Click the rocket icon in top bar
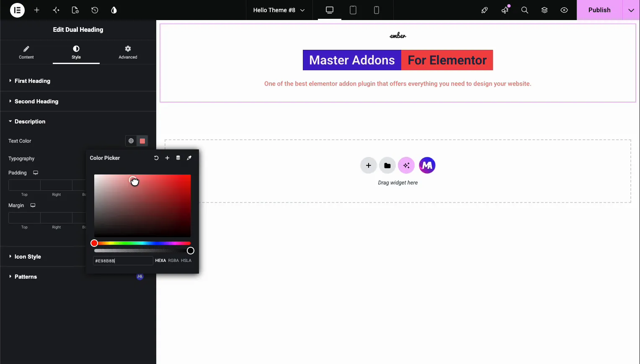This screenshot has width=640, height=364. pyautogui.click(x=485, y=10)
